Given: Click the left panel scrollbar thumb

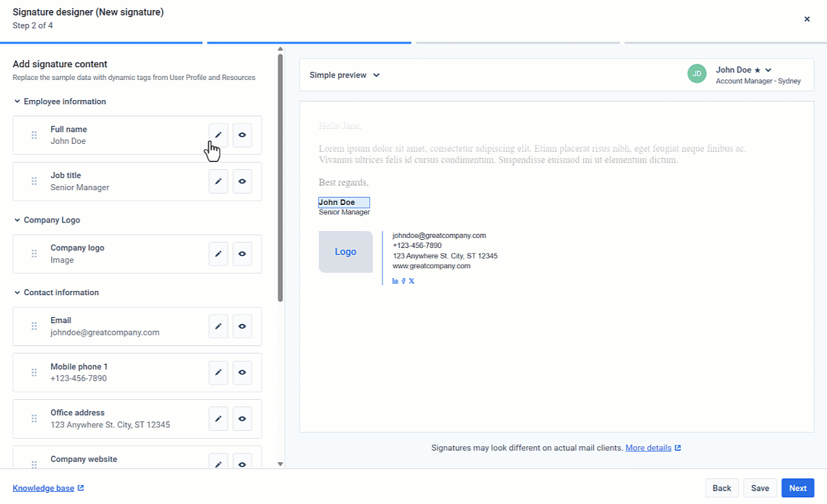Looking at the screenshot, I should coord(280,178).
